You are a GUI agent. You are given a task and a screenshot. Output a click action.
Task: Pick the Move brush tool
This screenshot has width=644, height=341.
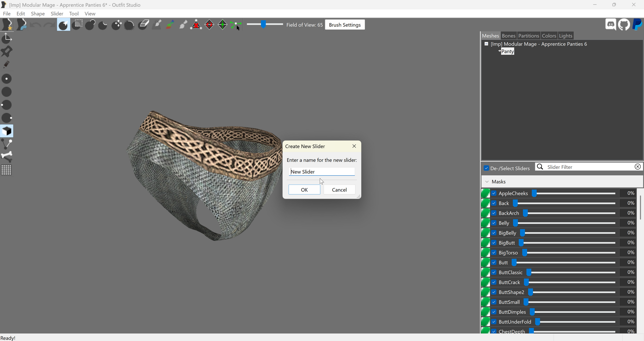[x=117, y=25]
